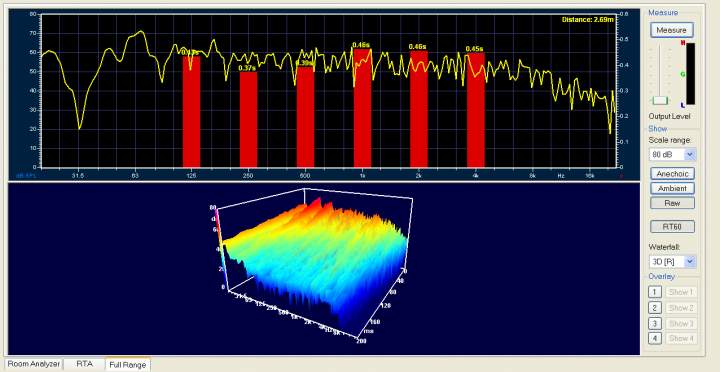Click the 0.45s RT60 label
Image resolution: width=720 pixels, height=372 pixels.
tap(474, 49)
